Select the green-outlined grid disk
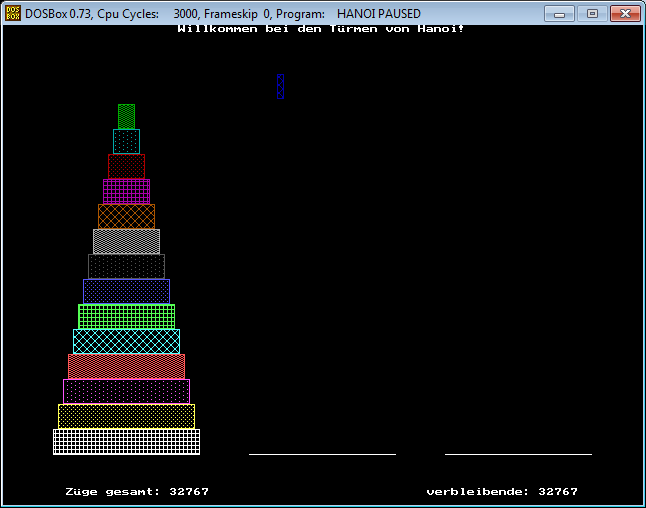Image resolution: width=646 pixels, height=508 pixels. (126, 316)
